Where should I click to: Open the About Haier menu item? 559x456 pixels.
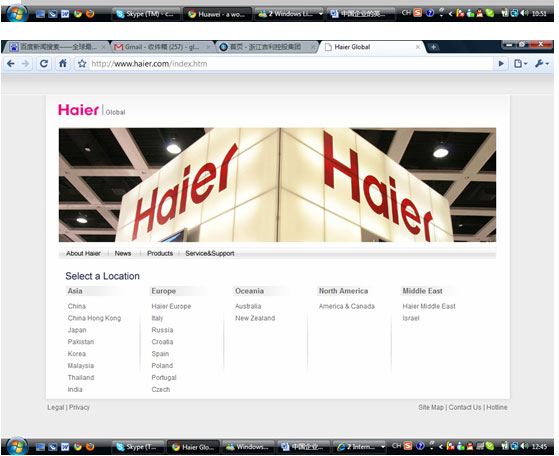[x=83, y=253]
